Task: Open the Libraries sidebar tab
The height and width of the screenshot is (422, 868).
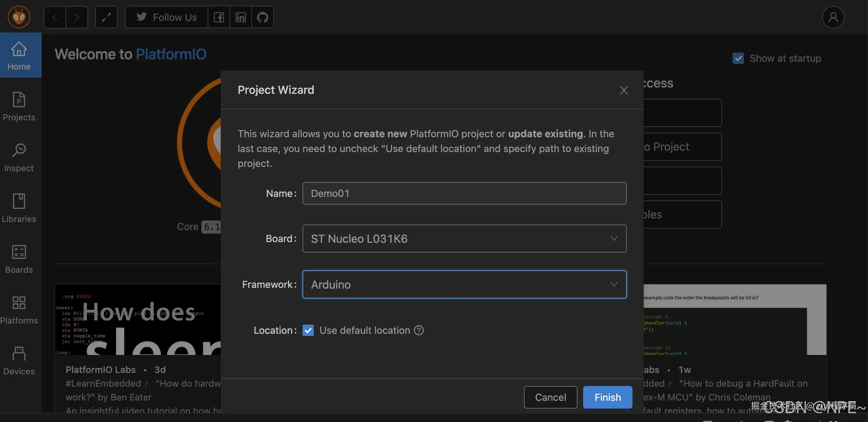Action: (19, 208)
